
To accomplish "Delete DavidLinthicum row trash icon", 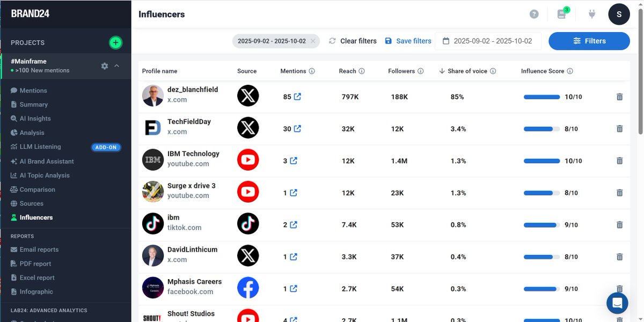I will click(x=619, y=257).
